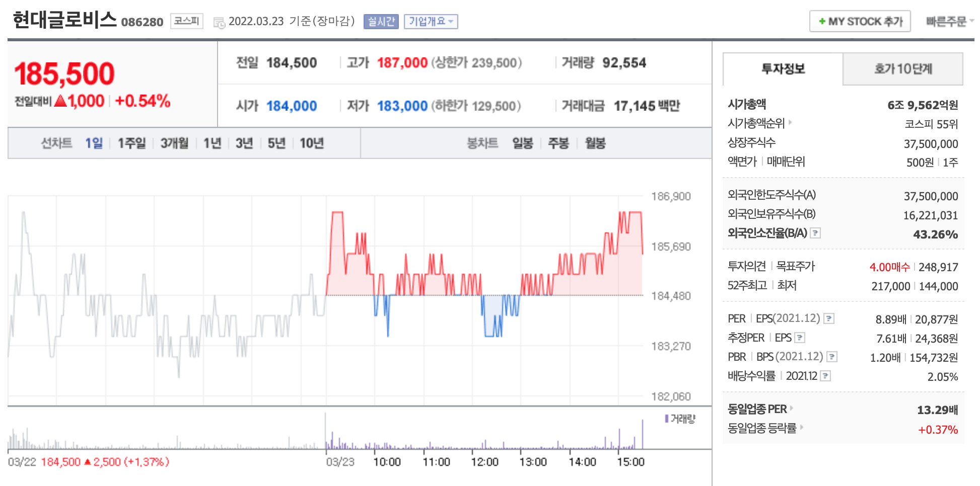
Task: Open the 동일업종 등락률 link
Action: (762, 428)
